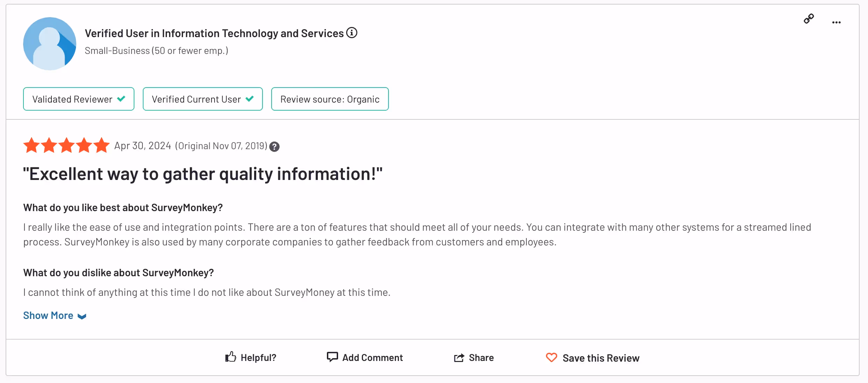Image resolution: width=868 pixels, height=383 pixels.
Task: Click the five-star rating
Action: pyautogui.click(x=66, y=145)
